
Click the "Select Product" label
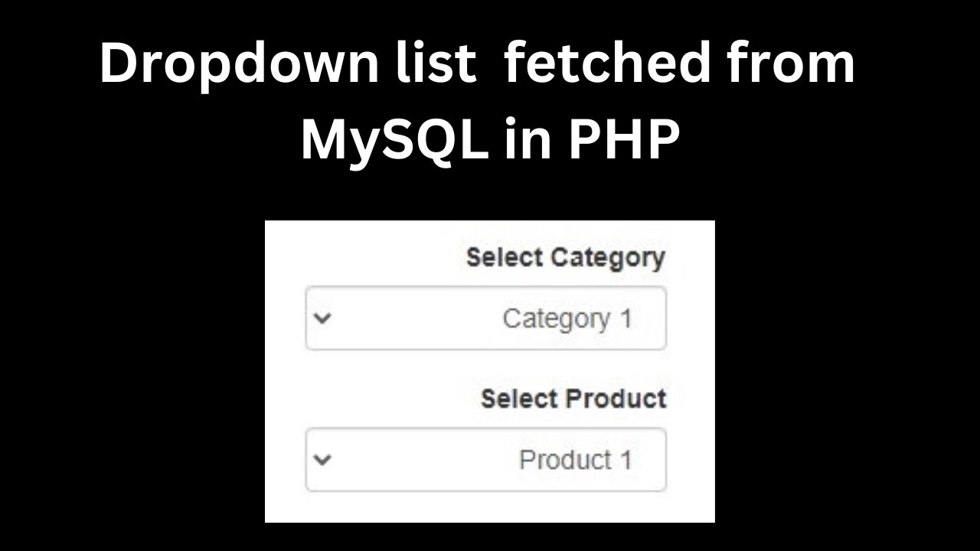[573, 399]
